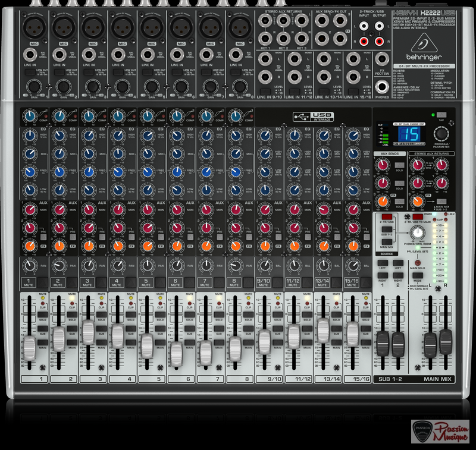Click the channel 6 PAN knob
This screenshot has height=450, width=476.
(177, 266)
